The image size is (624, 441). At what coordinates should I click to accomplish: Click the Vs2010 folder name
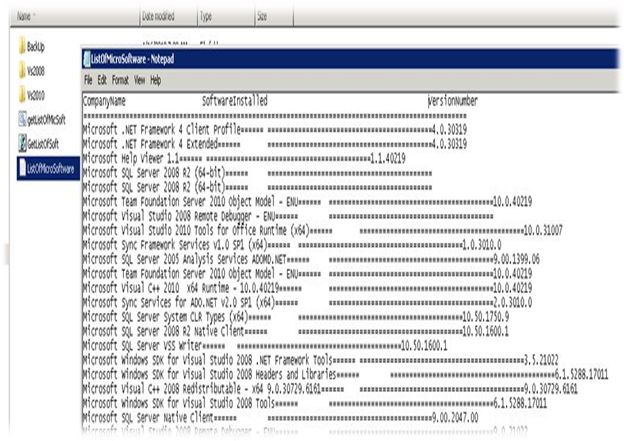click(36, 95)
